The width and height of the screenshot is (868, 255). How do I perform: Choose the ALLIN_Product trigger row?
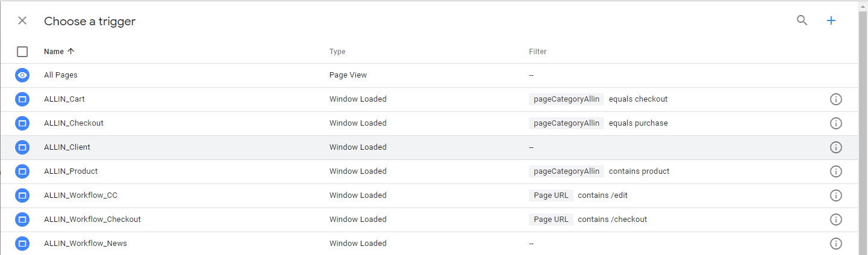tap(429, 171)
